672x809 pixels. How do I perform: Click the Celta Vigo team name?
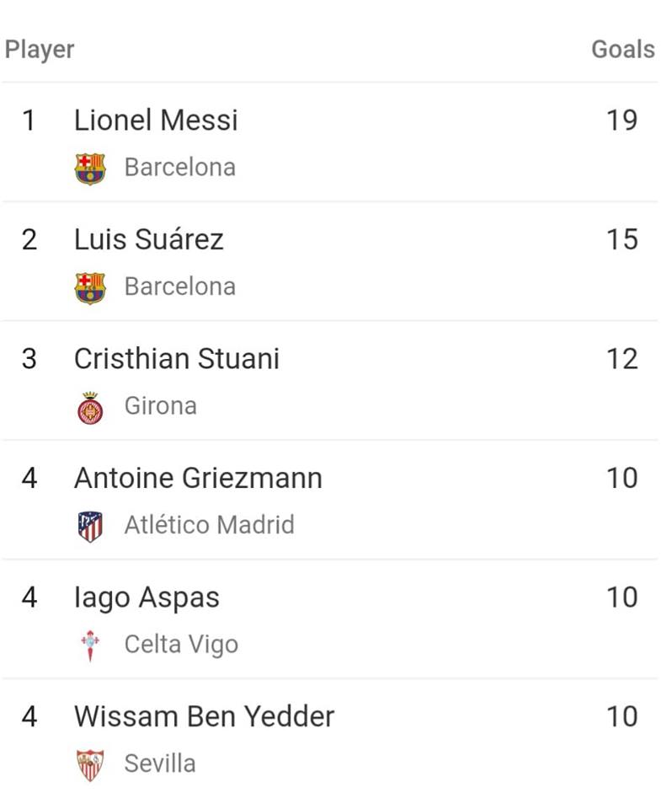pyautogui.click(x=182, y=645)
